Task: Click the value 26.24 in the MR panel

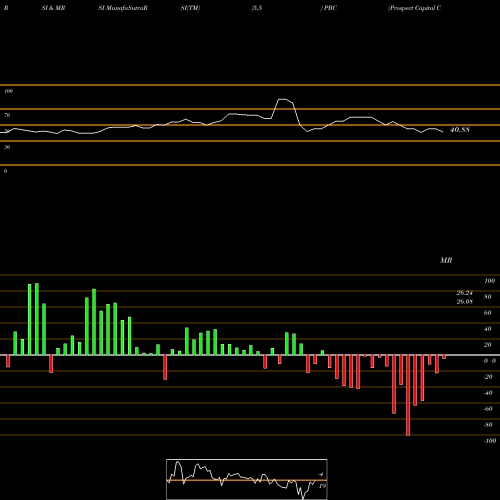Action: pos(465,293)
